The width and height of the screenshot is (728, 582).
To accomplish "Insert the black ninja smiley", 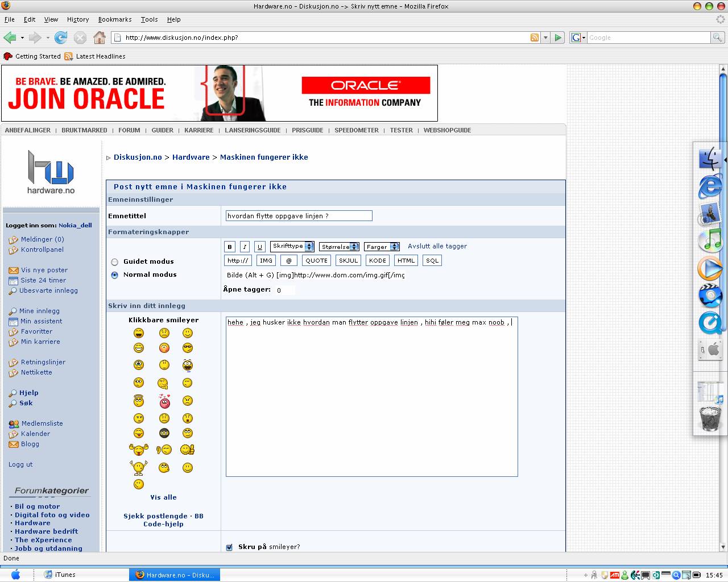I will click(x=164, y=433).
